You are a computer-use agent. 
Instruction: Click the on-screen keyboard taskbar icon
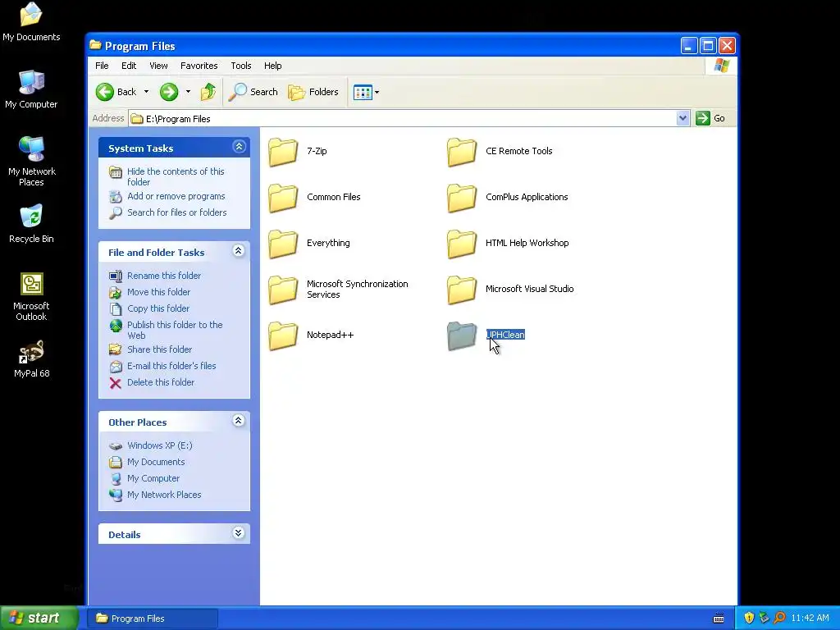coord(719,619)
